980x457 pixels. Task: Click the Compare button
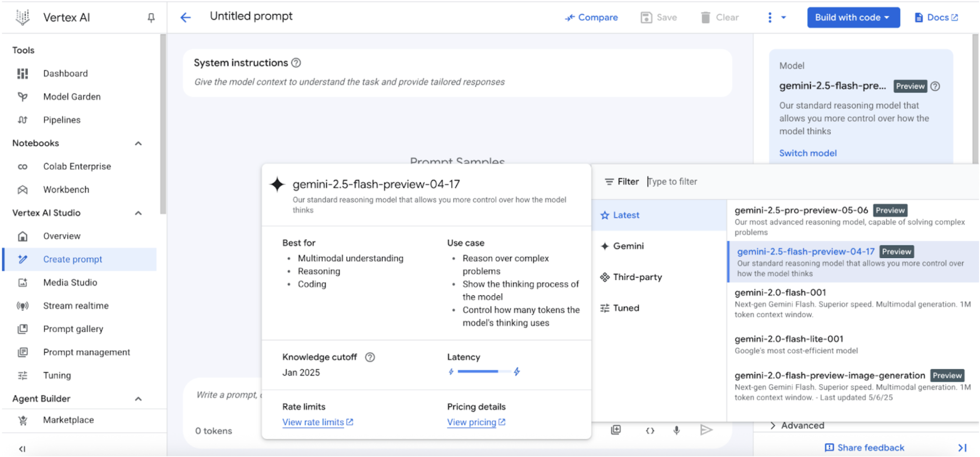coord(591,17)
